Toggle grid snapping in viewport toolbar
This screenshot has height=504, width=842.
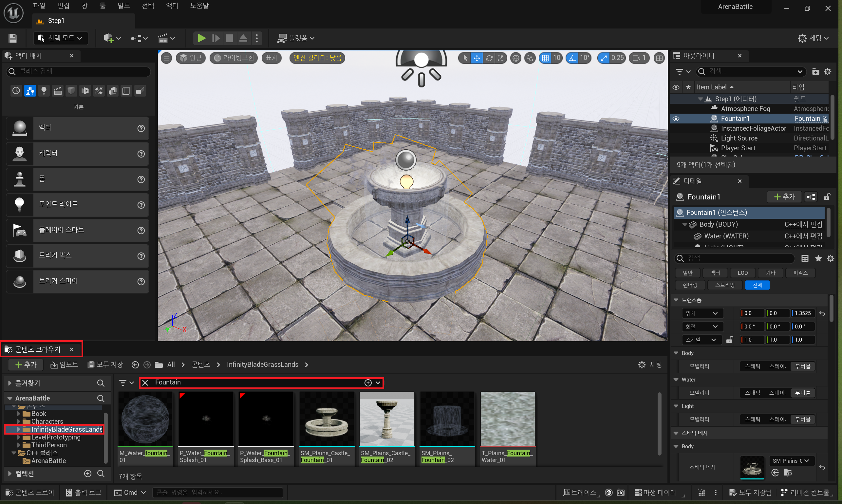click(x=545, y=58)
